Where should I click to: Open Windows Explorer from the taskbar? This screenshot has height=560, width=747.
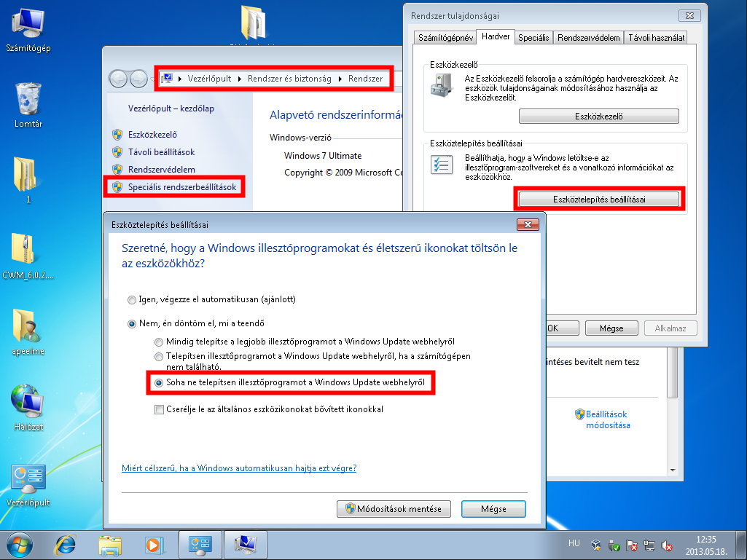(x=109, y=545)
